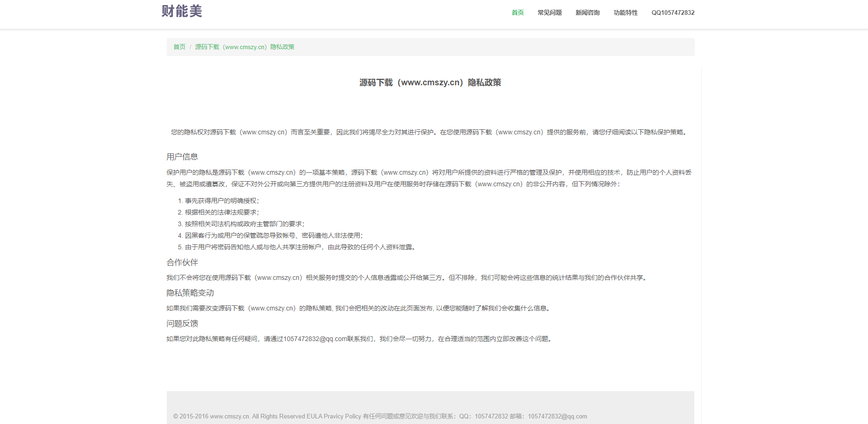Click list item 根据相关的法律法规要求
This screenshot has height=424, width=868.
(222, 212)
